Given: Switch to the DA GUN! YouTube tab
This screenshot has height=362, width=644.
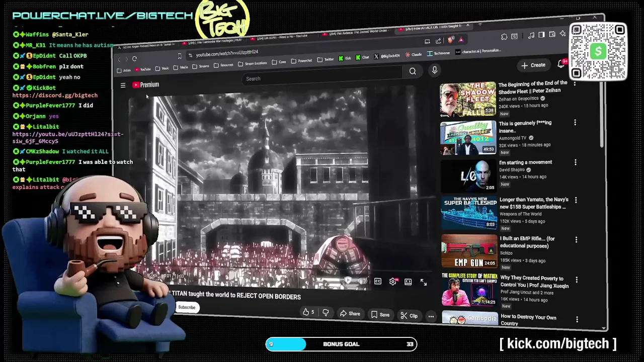Looking at the screenshot, I should coord(279,38).
